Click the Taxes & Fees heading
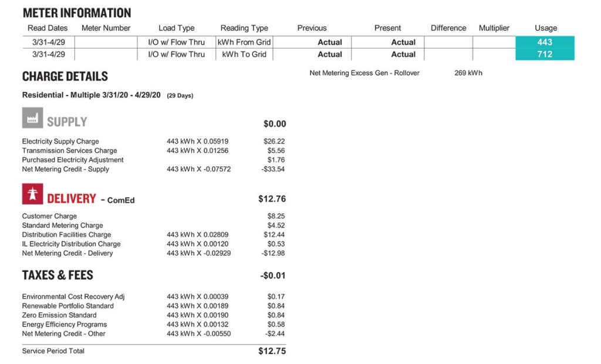Image resolution: width=601 pixels, height=364 pixels. [x=58, y=275]
